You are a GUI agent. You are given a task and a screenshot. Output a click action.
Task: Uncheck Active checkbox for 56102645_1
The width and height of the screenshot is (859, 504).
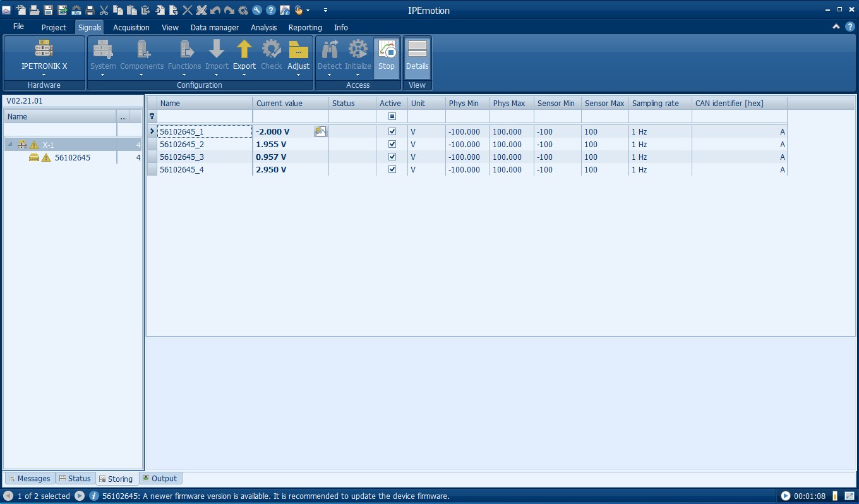(x=392, y=131)
